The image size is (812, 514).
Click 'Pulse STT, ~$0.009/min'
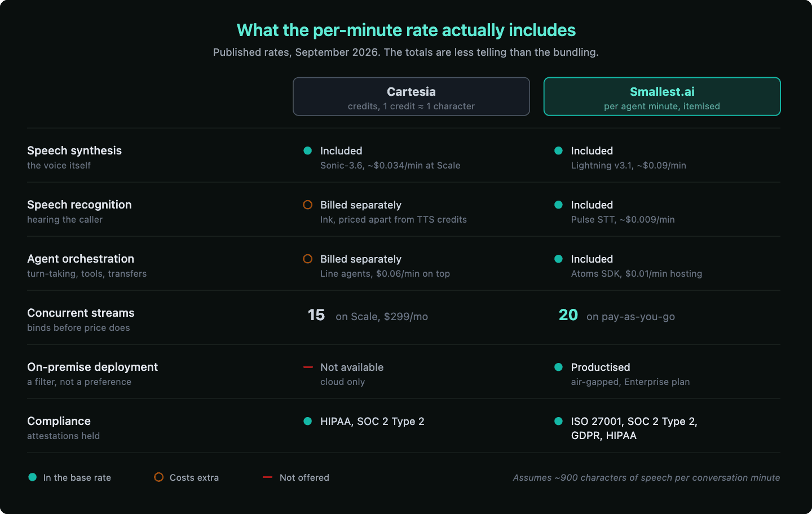(x=623, y=219)
